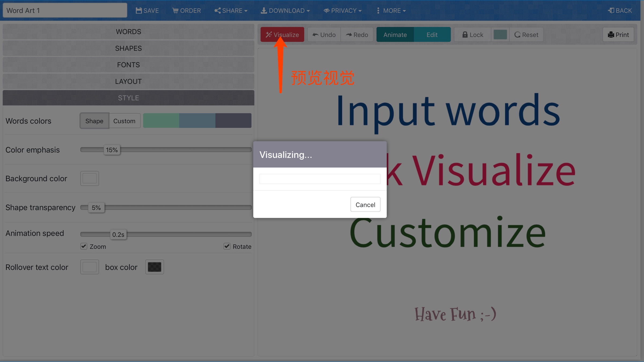Click the Save disk icon

tap(139, 10)
